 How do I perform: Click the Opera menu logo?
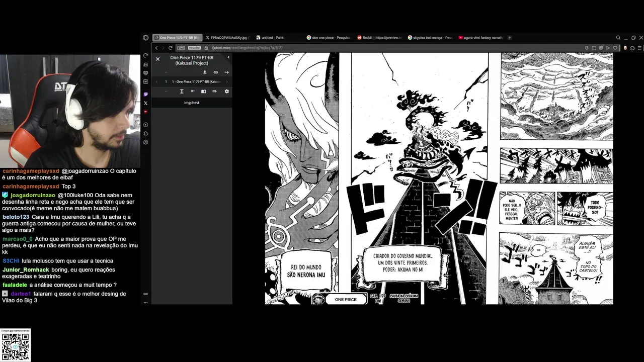[x=146, y=38]
